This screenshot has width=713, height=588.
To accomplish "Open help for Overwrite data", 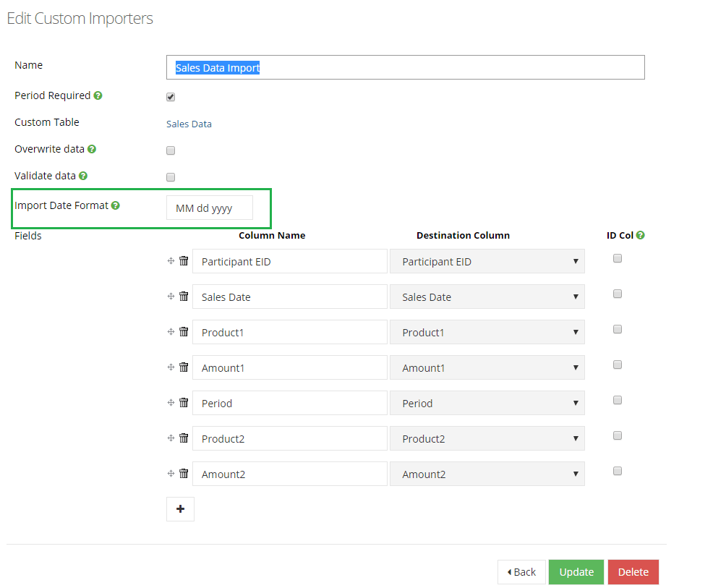I will (x=92, y=149).
